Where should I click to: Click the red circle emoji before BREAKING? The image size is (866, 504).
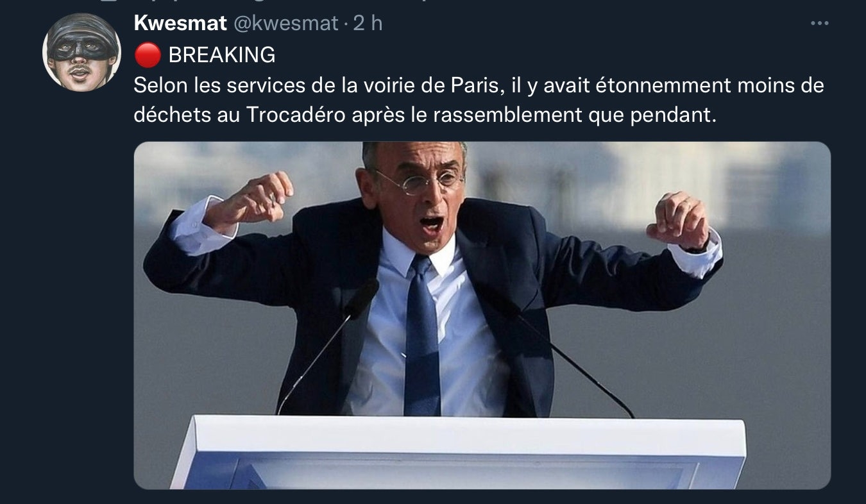pos(148,55)
